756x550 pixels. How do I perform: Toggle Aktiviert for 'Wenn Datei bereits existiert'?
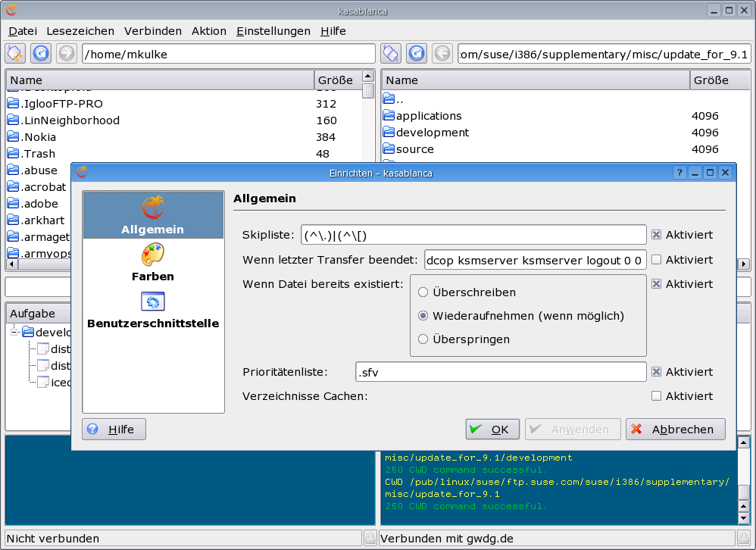tap(656, 284)
